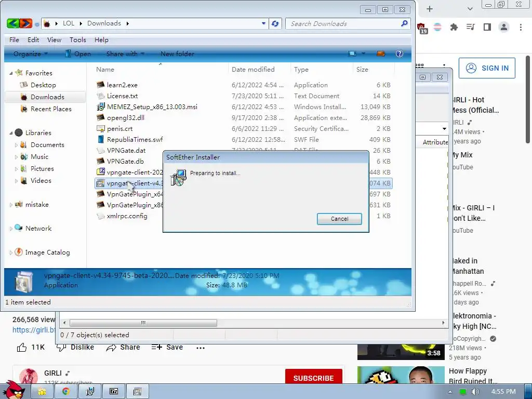Open the recent pages dropdown beside Forward
The height and width of the screenshot is (399, 532).
click(x=37, y=24)
